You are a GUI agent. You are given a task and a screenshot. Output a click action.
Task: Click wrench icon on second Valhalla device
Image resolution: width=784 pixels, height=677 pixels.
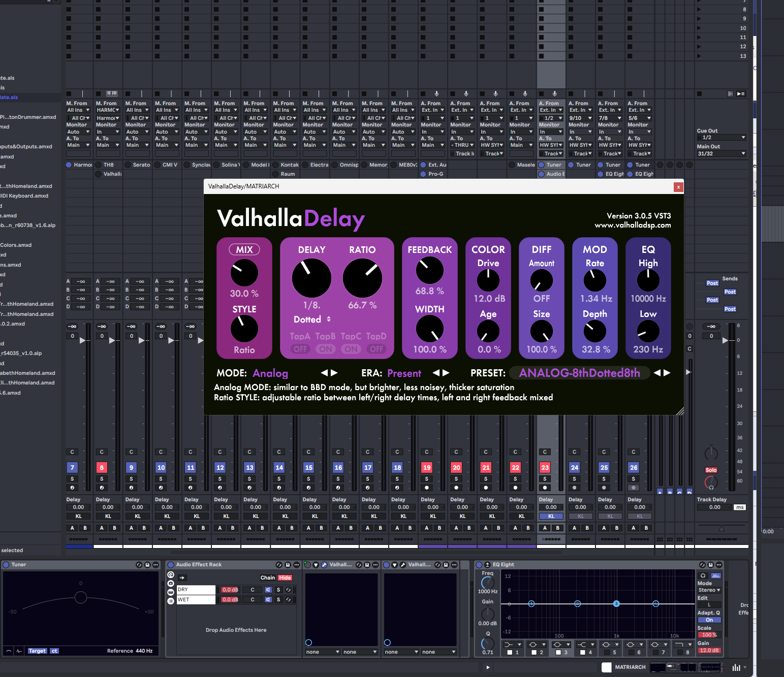pyautogui.click(x=403, y=565)
